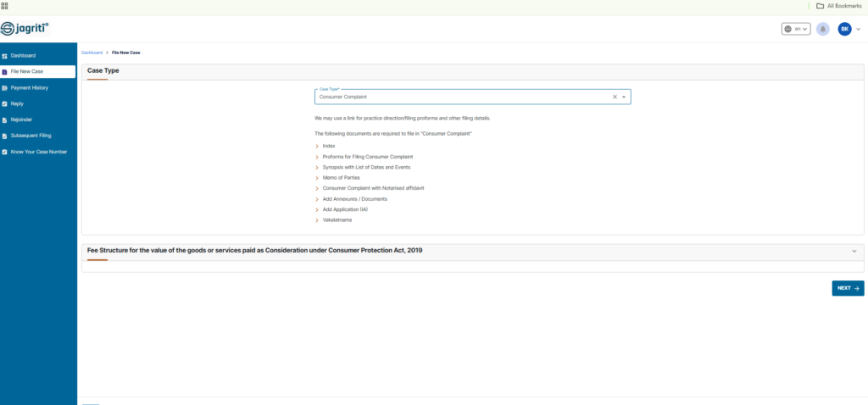Click the BK user avatar
Viewport: 868px width, 405px height.
click(x=844, y=30)
